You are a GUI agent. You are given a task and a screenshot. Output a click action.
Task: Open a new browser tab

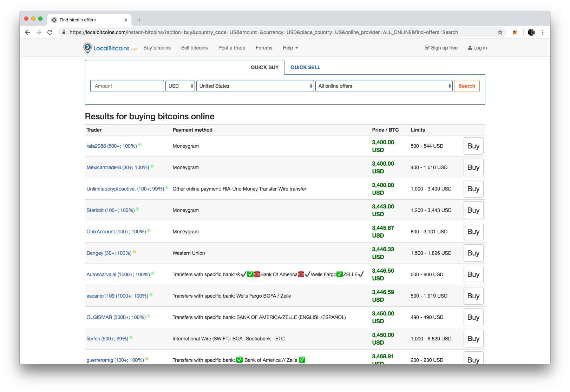tap(139, 20)
